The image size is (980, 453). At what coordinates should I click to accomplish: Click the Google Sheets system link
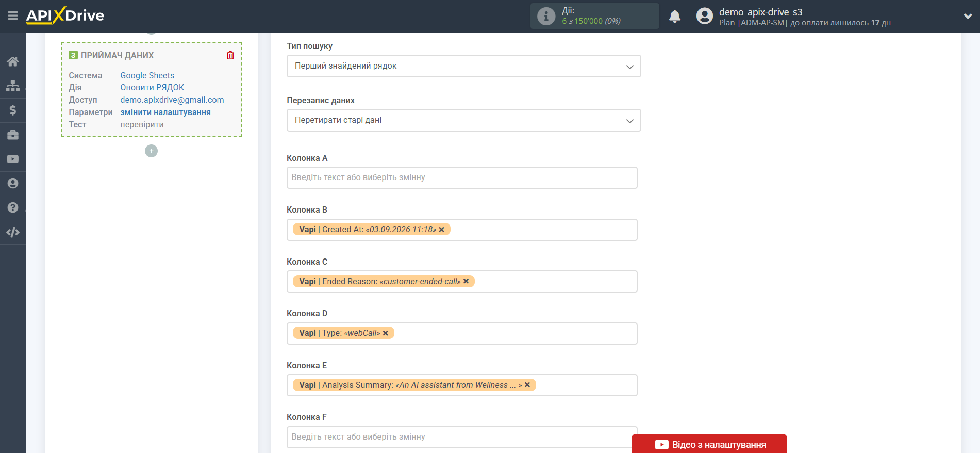pyautogui.click(x=147, y=75)
